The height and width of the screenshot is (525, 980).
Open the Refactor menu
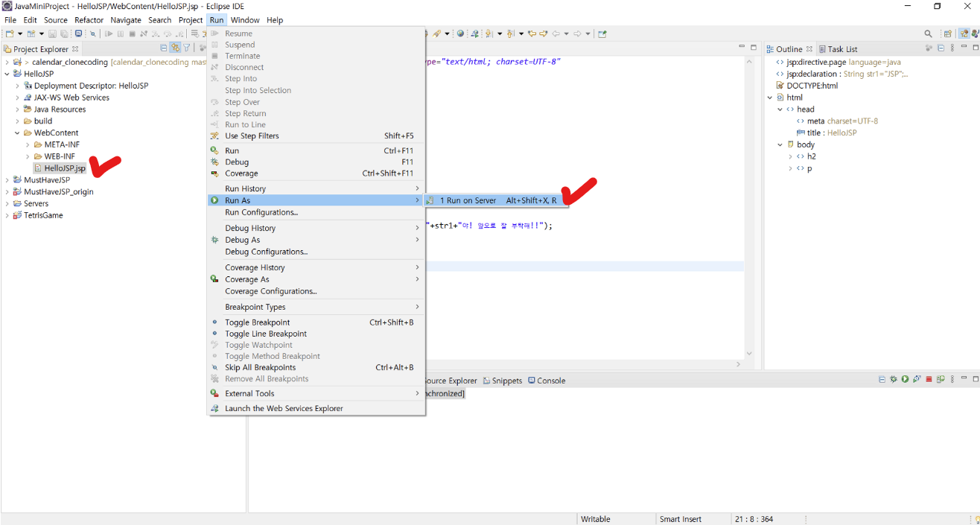pyautogui.click(x=89, y=20)
